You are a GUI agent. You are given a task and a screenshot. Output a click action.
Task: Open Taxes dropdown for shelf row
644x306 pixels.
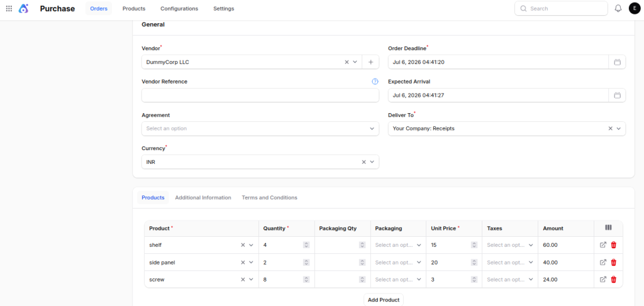pyautogui.click(x=509, y=245)
